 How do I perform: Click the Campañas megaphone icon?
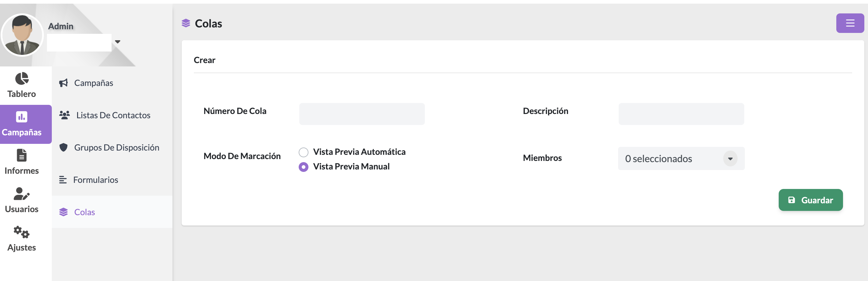[63, 83]
